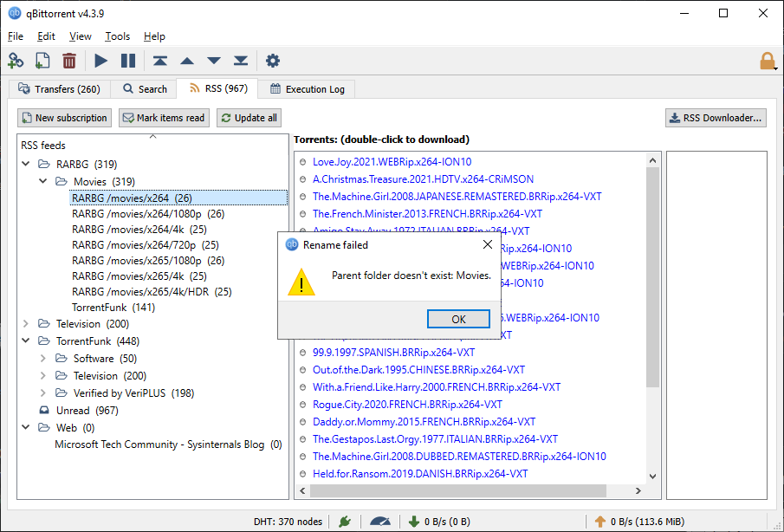Collapse the Web (0) folder
This screenshot has width=784, height=532.
(26, 427)
